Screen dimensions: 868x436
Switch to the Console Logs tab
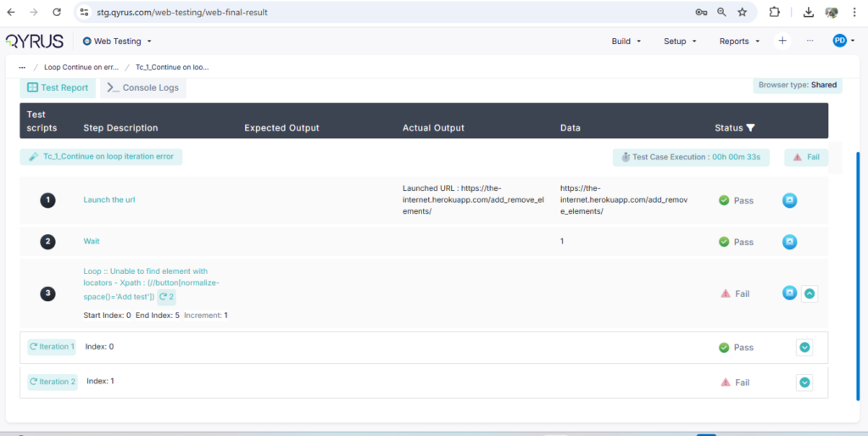[x=142, y=87]
